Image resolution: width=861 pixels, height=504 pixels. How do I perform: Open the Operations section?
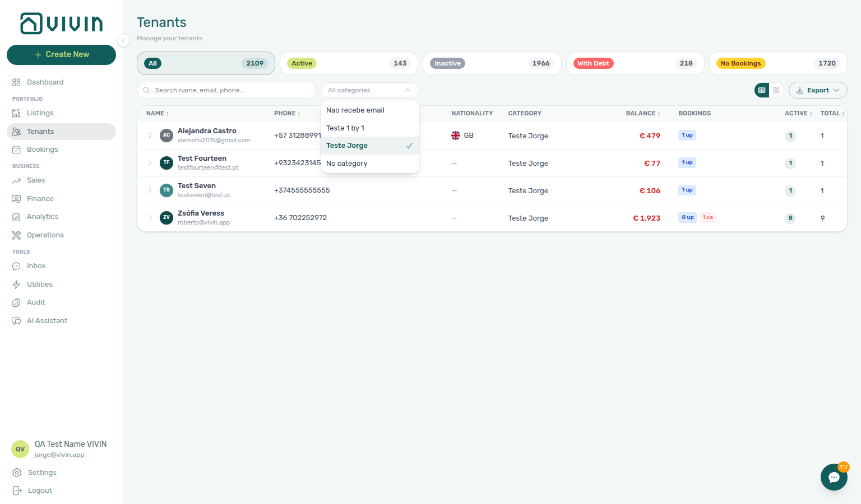click(x=61, y=235)
